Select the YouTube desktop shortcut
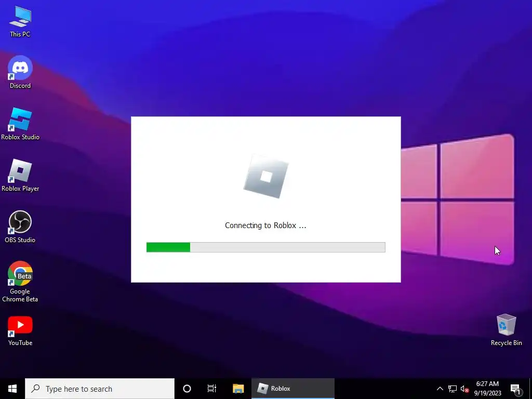Viewport: 532px width, 399px height. point(20,331)
